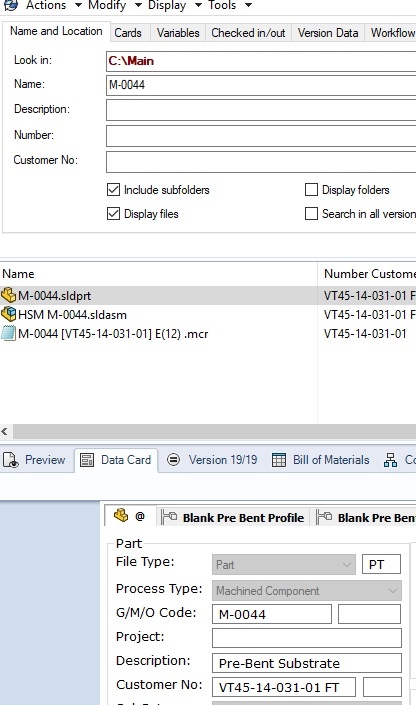Viewport: 416px width, 705px height.
Task: Click the Number column header
Action: 346,274
